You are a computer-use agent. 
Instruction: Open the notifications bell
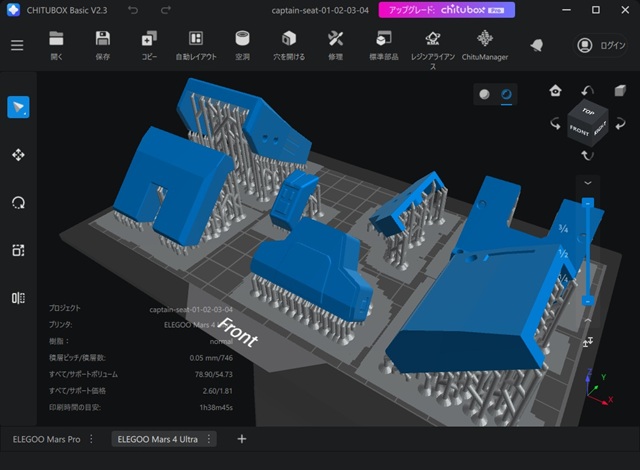[537, 45]
